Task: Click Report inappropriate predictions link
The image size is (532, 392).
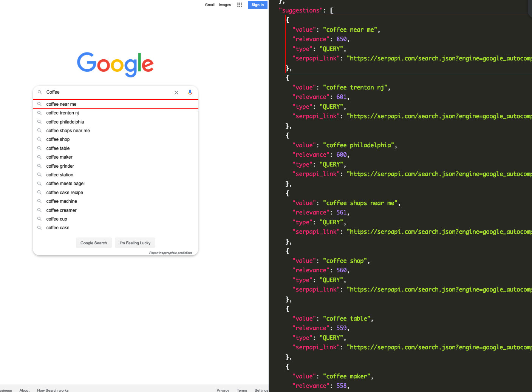Action: click(171, 253)
